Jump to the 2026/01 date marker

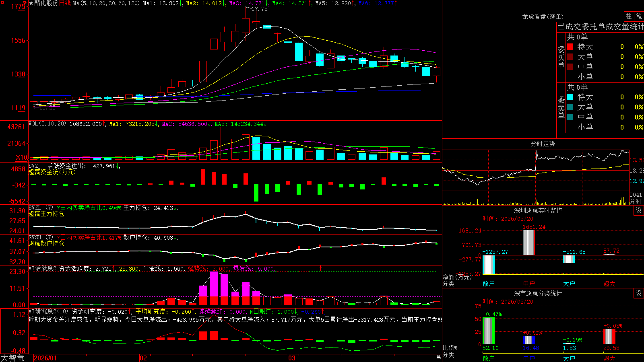point(45,358)
